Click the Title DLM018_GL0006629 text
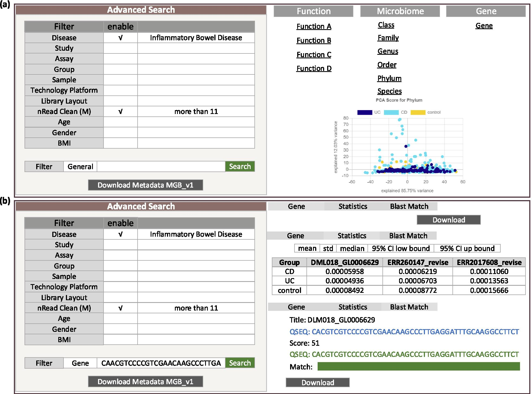This screenshot has height=394, width=532. (x=332, y=320)
